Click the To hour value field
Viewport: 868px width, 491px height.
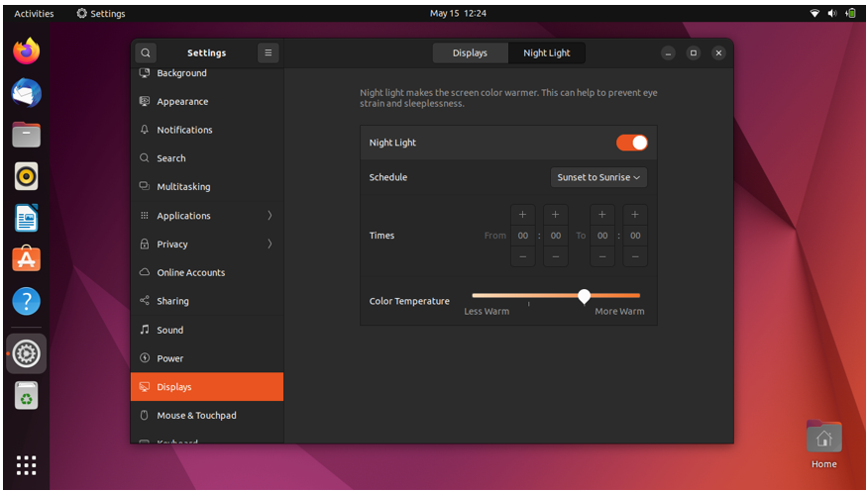coord(602,236)
